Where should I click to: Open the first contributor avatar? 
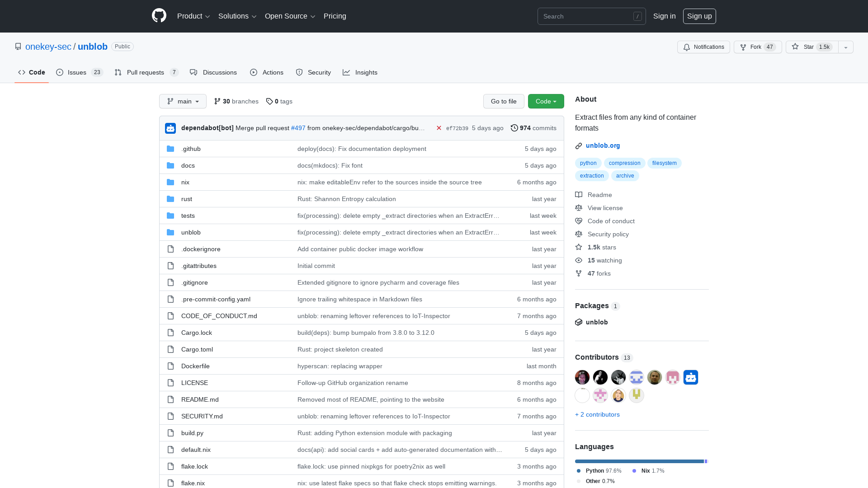[582, 377]
